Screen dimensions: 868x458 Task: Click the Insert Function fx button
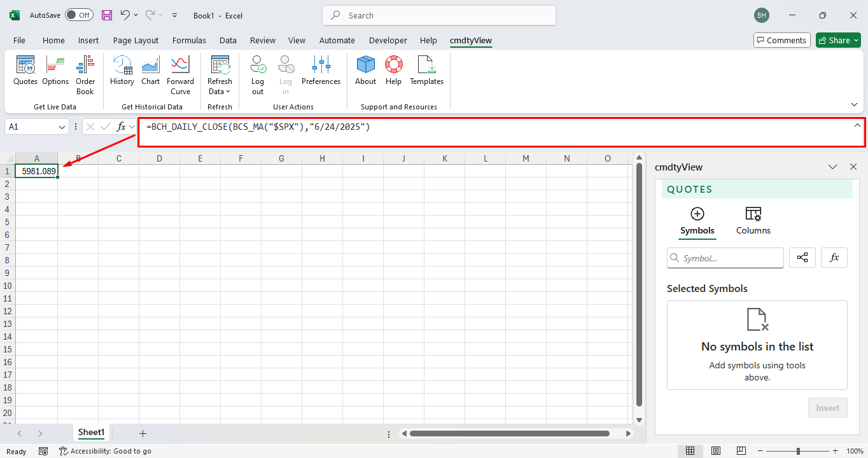pyautogui.click(x=121, y=127)
